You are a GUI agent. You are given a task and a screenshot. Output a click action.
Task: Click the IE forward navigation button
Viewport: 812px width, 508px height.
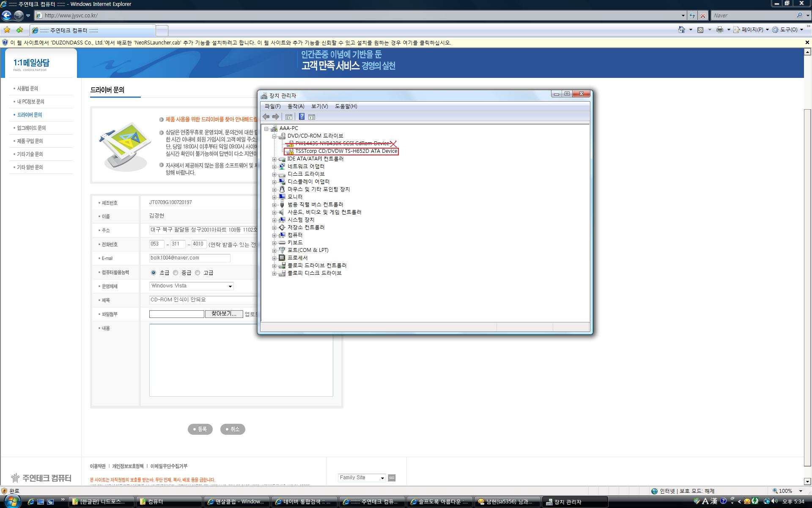(19, 15)
